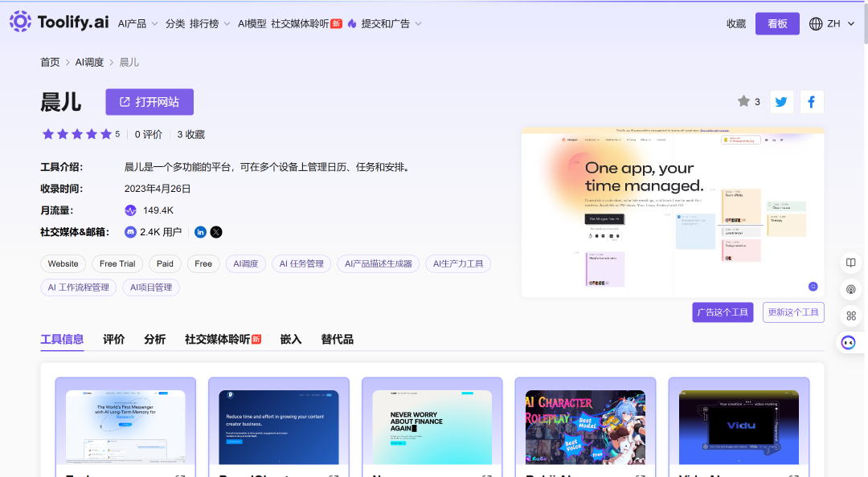The width and height of the screenshot is (868, 477).
Task: Select the AI项目管理 tag
Action: pyautogui.click(x=150, y=287)
